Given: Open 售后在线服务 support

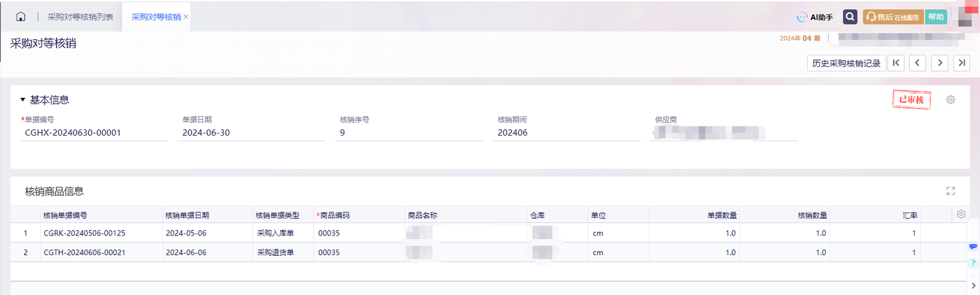Looking at the screenshot, I should (892, 17).
